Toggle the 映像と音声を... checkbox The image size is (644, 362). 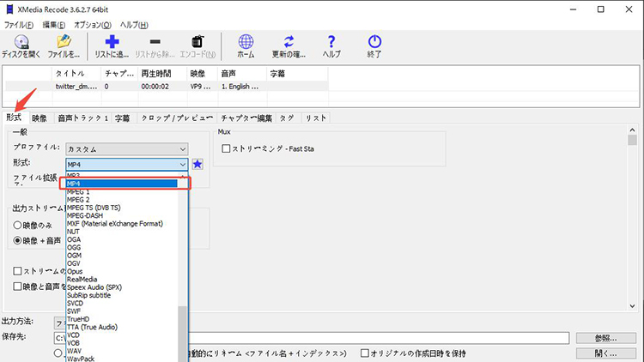[x=17, y=287]
